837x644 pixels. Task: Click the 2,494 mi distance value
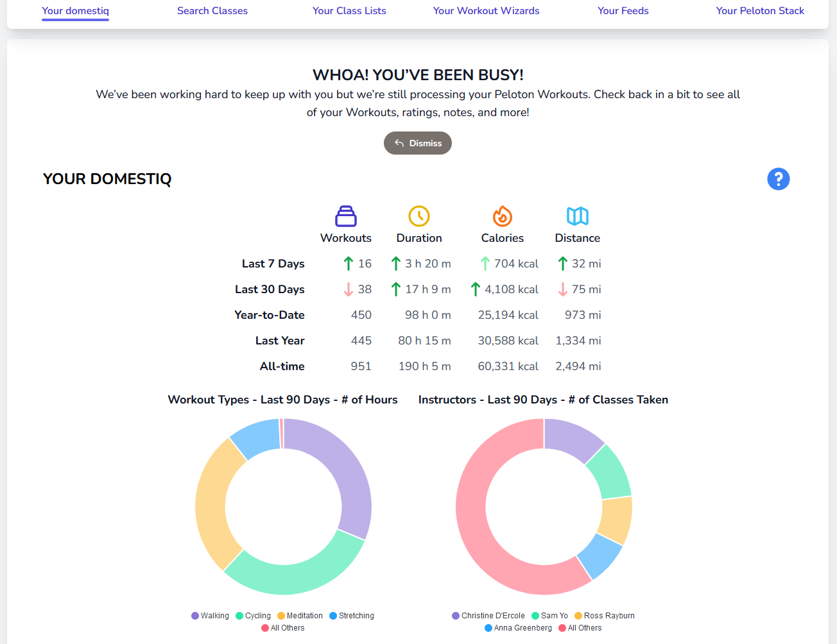(578, 366)
